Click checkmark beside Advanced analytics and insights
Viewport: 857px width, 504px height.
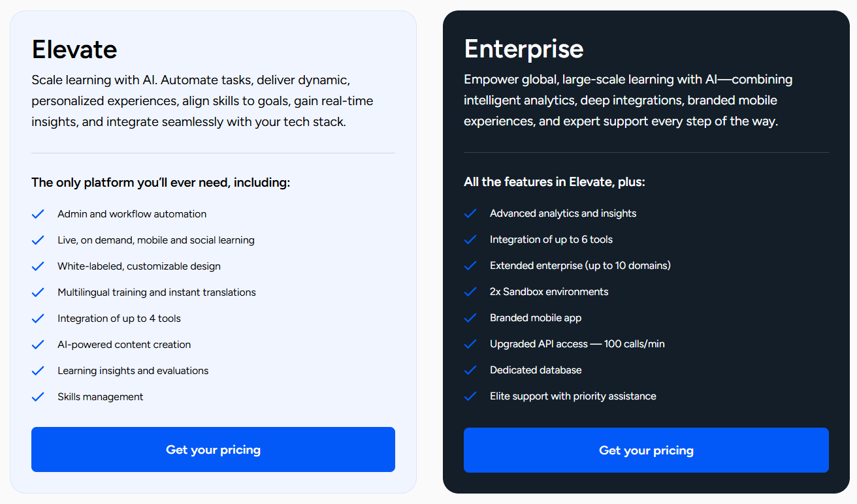point(470,213)
